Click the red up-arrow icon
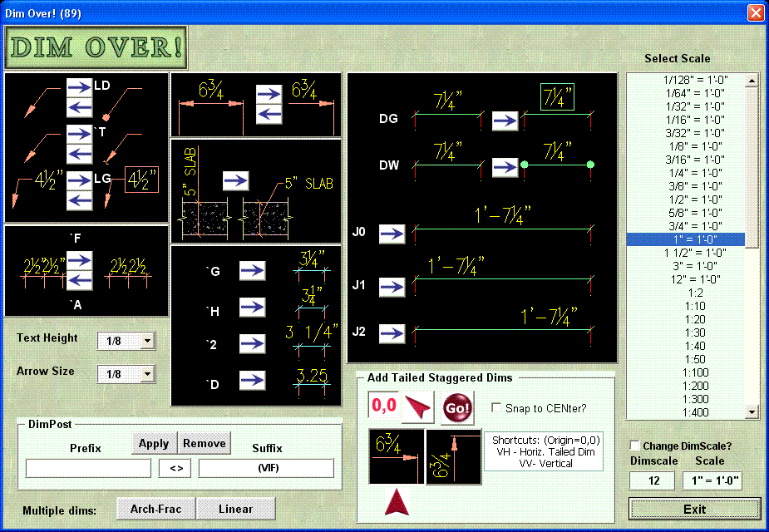Screen dimensions: 769x532 [397, 501]
